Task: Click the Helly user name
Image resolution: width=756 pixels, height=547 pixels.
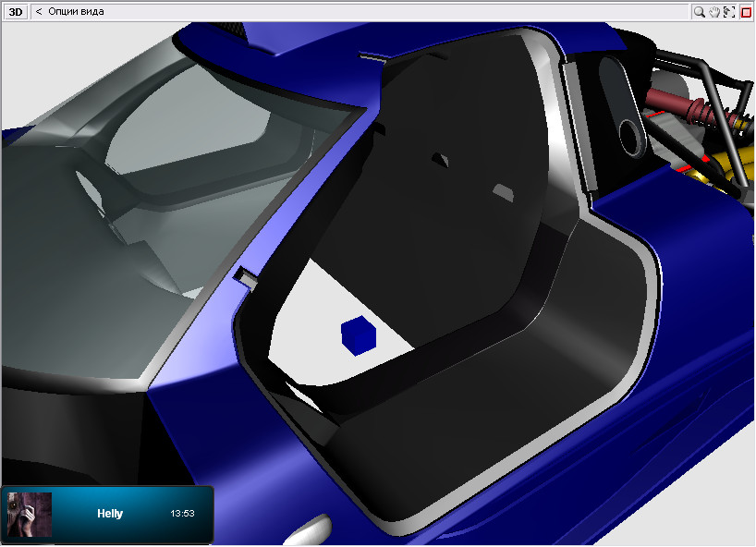Action: pos(110,513)
